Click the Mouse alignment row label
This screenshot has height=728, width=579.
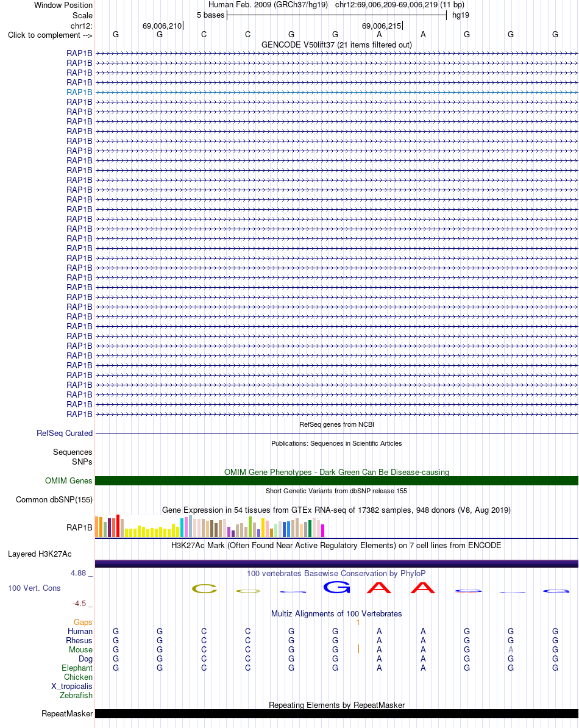[x=80, y=650]
